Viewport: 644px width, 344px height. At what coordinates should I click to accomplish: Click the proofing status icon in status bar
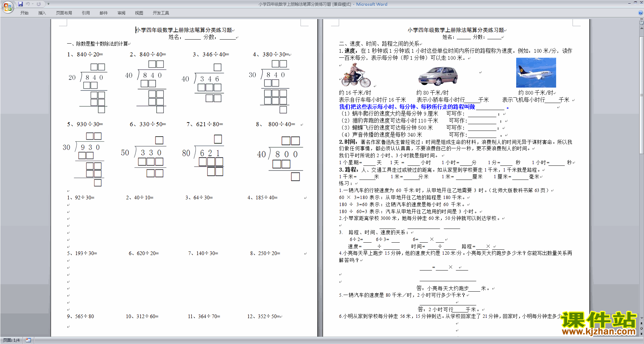[x=28, y=340]
